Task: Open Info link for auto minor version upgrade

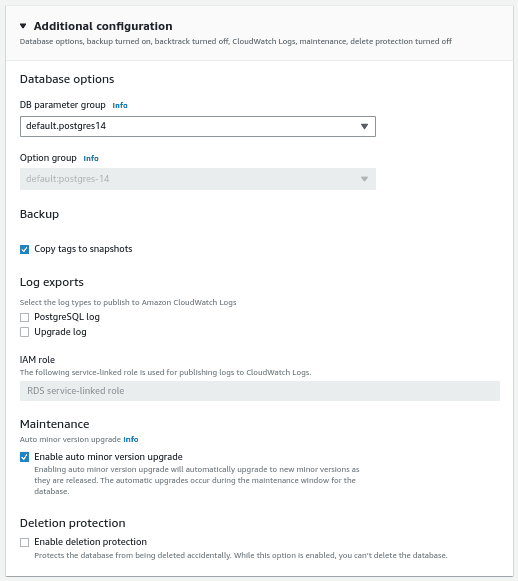Action: 131,439
